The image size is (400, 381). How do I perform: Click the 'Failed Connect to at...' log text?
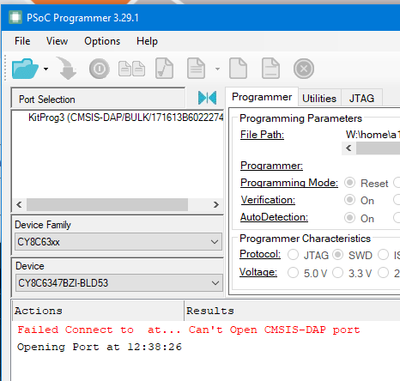pyautogui.click(x=99, y=330)
